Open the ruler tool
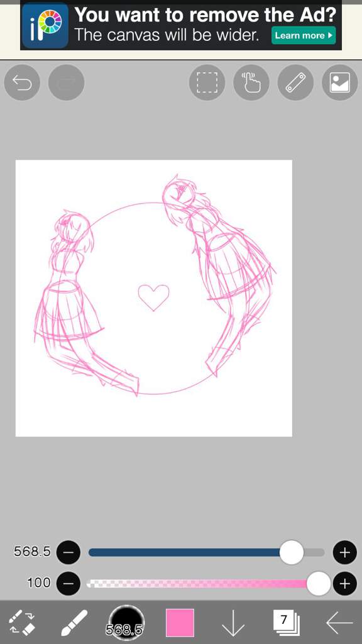Screen dimensions: 362x644 click(x=295, y=82)
